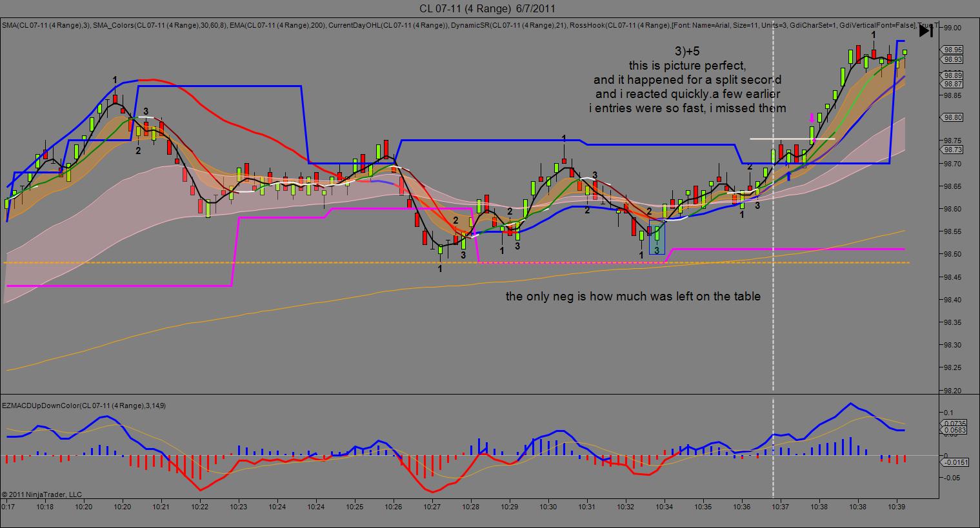Click the 98.40 price axis label
The image size is (980, 528).
pos(953,300)
